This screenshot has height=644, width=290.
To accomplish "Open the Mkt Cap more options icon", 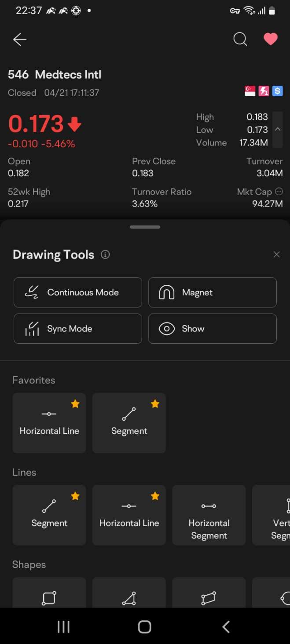I will point(279,192).
